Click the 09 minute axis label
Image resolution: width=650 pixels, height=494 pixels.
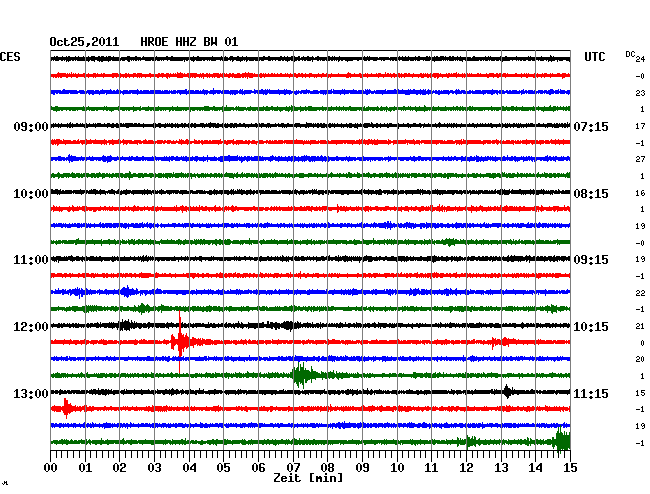pos(362,467)
